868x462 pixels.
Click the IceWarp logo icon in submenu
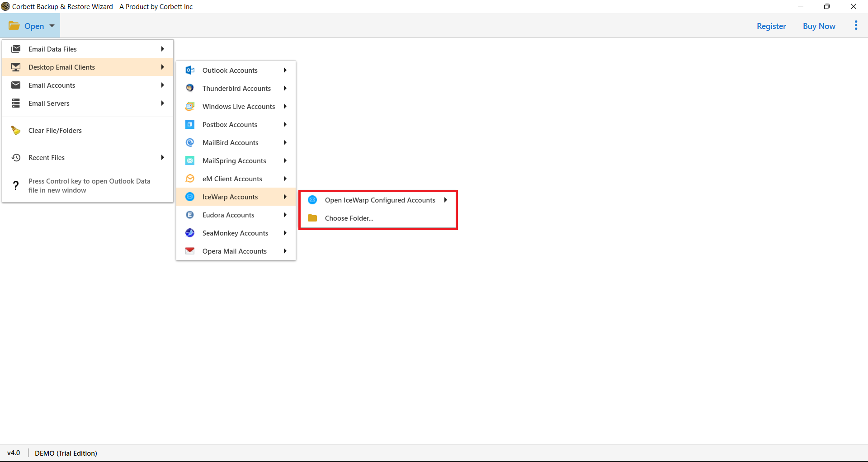click(190, 197)
